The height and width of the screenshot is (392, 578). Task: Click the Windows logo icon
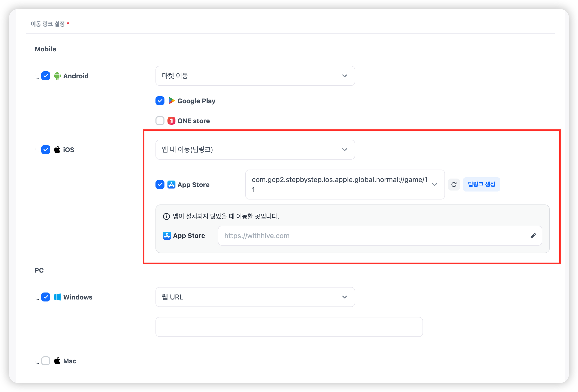tap(57, 297)
